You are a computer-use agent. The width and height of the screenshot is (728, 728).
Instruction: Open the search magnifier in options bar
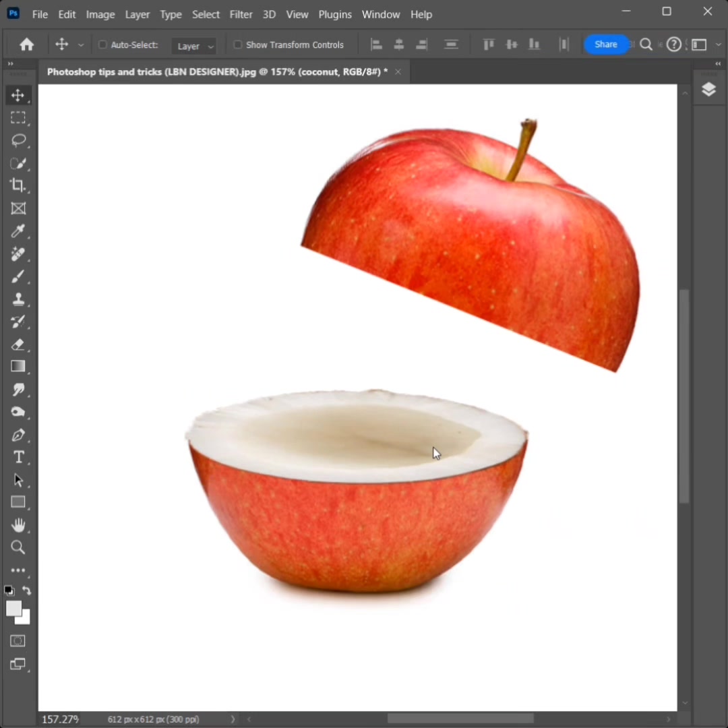(x=646, y=44)
